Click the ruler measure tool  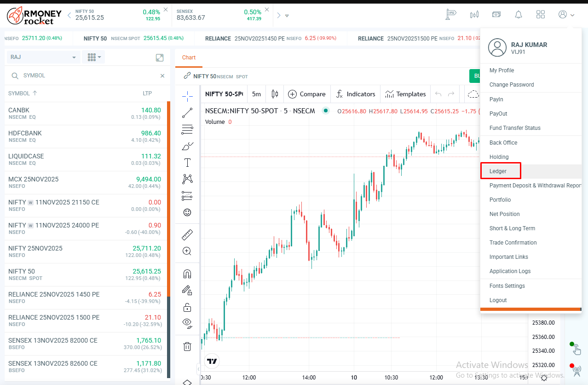187,234
